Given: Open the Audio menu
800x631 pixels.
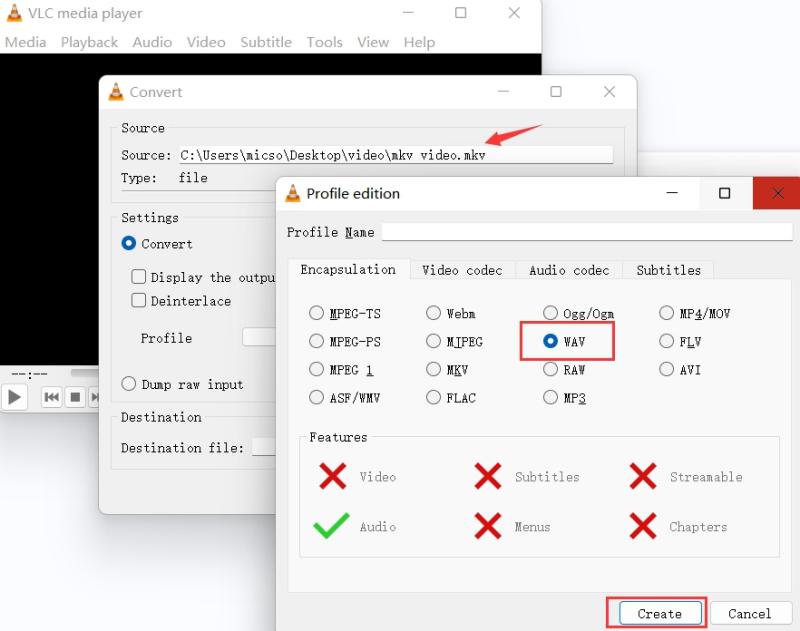Looking at the screenshot, I should click(x=152, y=42).
